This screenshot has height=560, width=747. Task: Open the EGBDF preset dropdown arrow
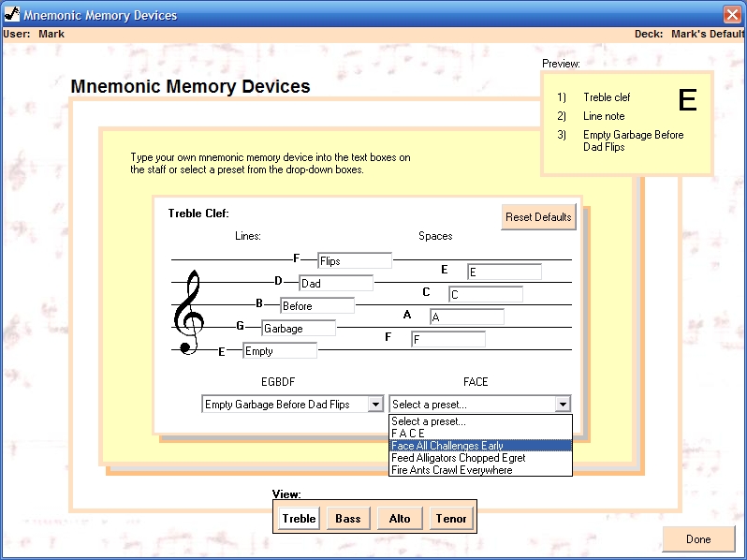pos(375,405)
